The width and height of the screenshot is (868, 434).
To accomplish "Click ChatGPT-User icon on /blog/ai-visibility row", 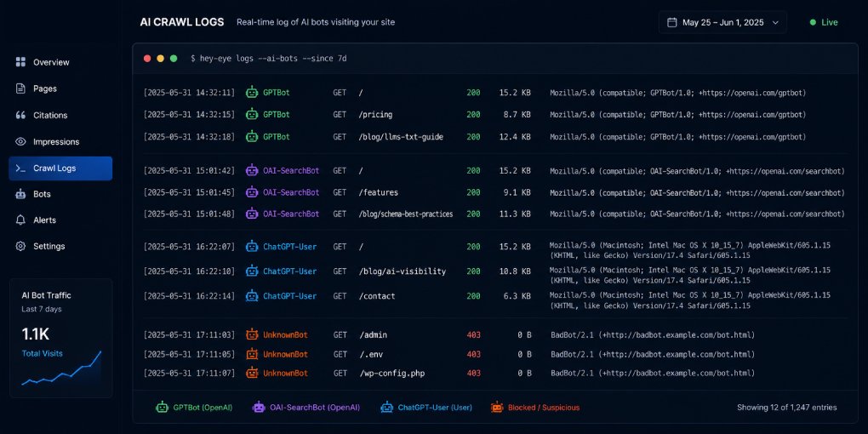I will pyautogui.click(x=252, y=271).
